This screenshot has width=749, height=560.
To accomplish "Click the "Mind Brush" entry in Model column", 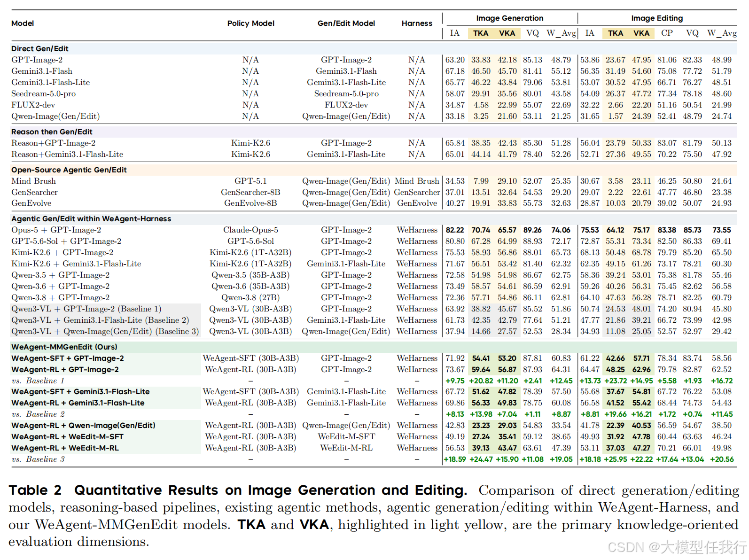I will coord(33,181).
